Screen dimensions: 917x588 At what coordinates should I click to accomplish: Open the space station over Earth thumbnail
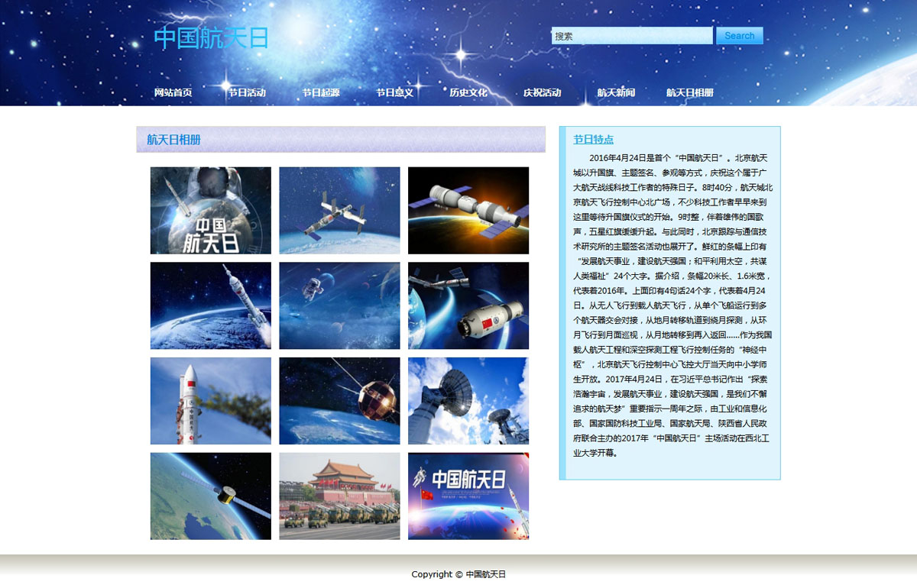pyautogui.click(x=339, y=211)
